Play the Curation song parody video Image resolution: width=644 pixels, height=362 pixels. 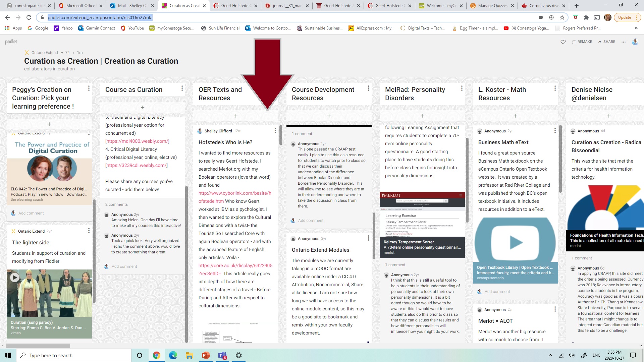pos(14,278)
